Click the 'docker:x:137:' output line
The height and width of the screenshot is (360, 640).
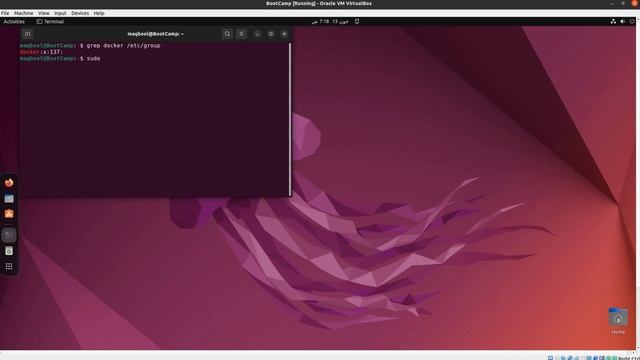pos(41,52)
